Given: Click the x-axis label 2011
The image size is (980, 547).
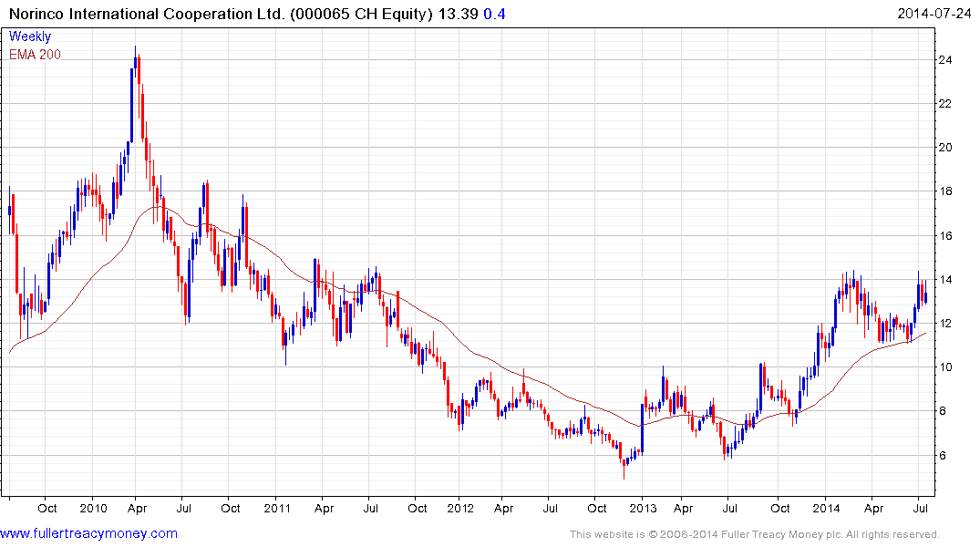Looking at the screenshot, I should click(x=277, y=508).
